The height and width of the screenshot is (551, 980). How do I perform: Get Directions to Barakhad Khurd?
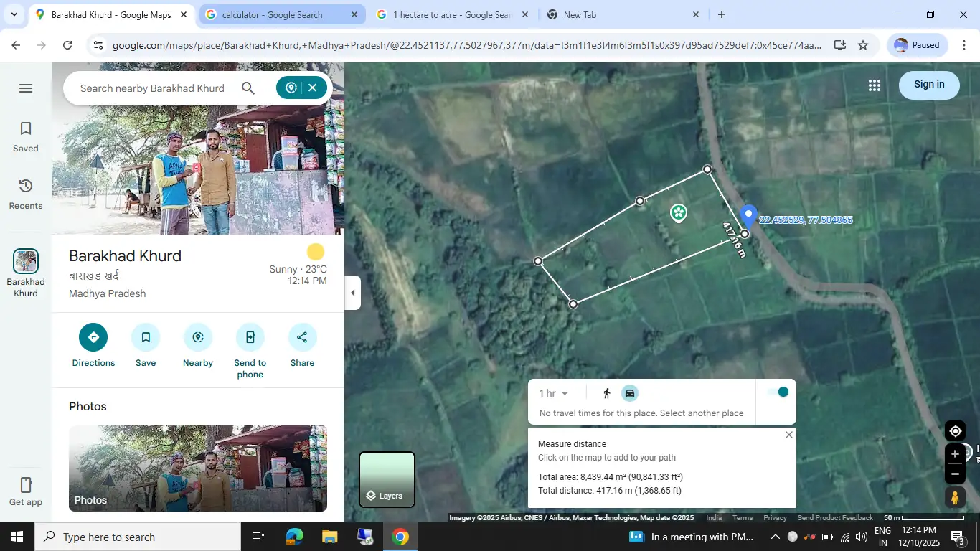pos(93,346)
